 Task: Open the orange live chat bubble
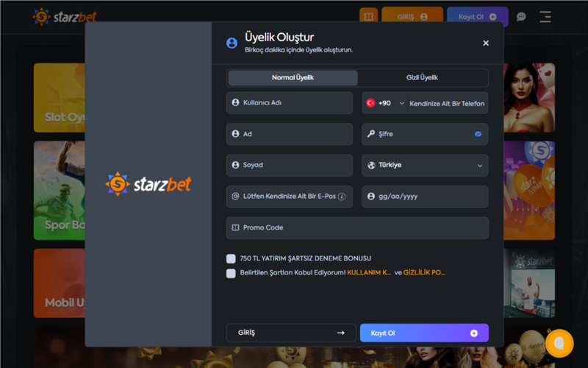[x=559, y=343]
